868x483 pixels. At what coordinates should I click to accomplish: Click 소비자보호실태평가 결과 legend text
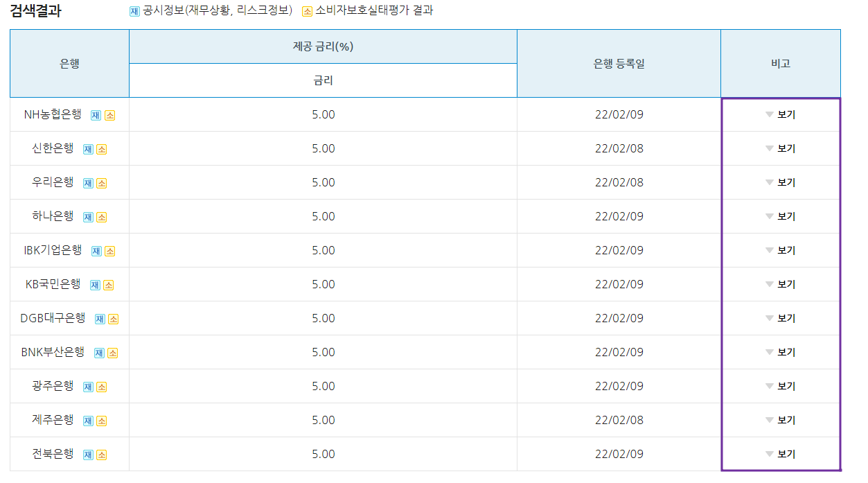coord(374,11)
